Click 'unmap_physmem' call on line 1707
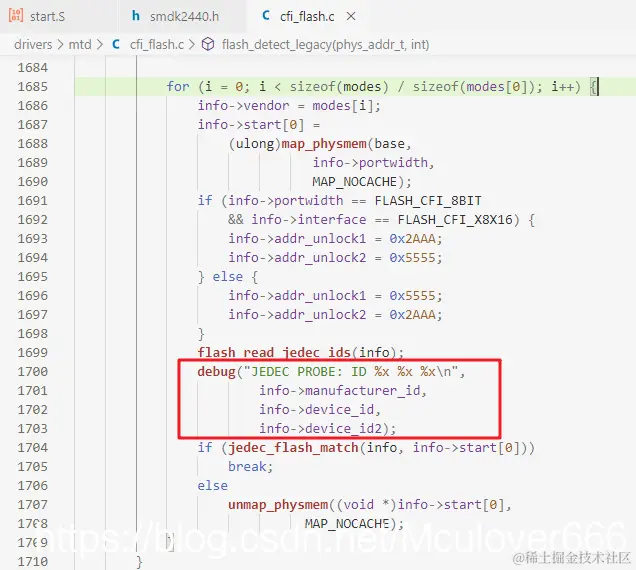The height and width of the screenshot is (570, 636). (x=278, y=505)
